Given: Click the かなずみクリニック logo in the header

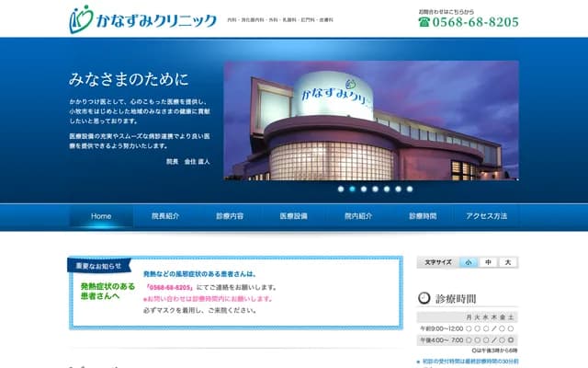Looking at the screenshot, I should (143, 19).
